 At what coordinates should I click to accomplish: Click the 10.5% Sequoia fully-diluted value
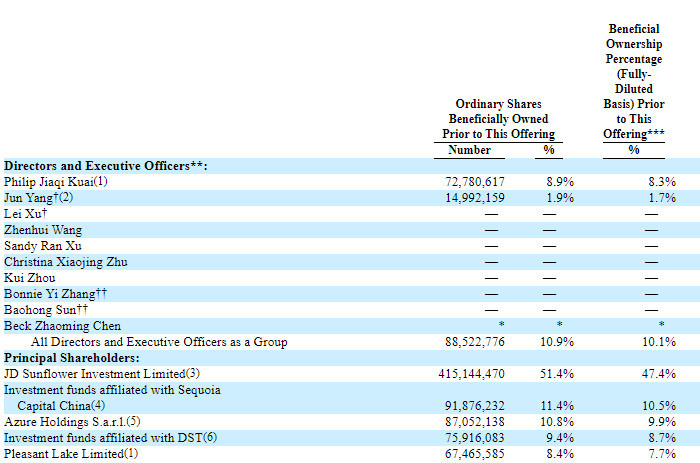pos(658,406)
